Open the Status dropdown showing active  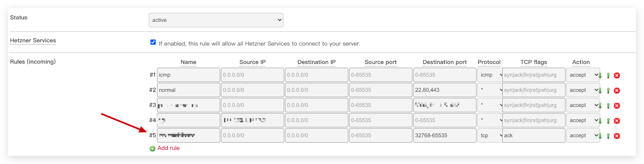(216, 20)
